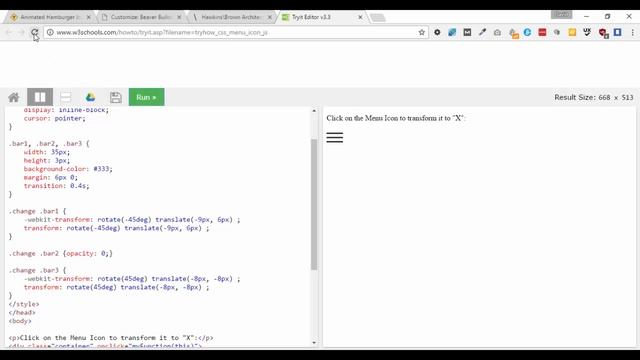Close the Animated Hamburger tab
640x360 pixels.
tap(89, 17)
